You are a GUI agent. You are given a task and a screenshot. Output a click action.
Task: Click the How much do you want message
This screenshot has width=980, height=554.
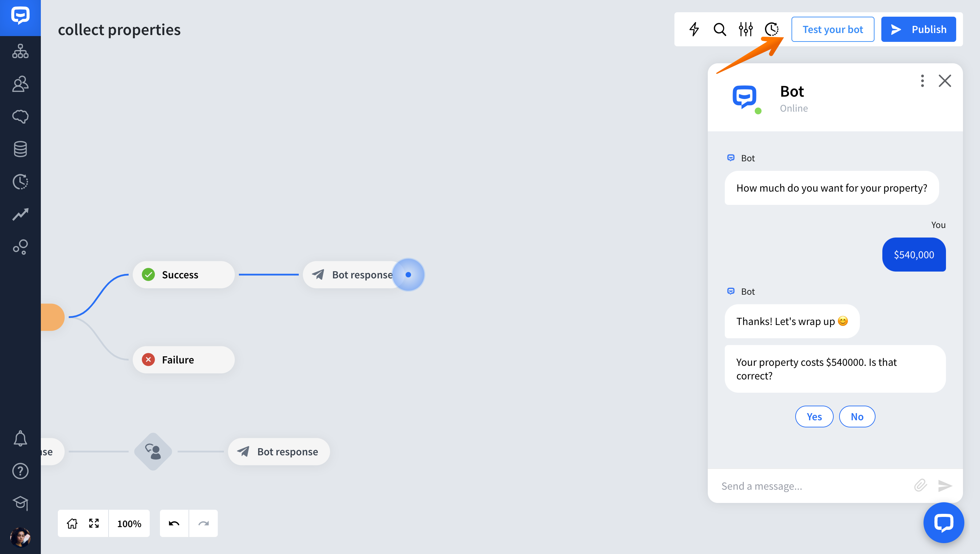point(832,188)
